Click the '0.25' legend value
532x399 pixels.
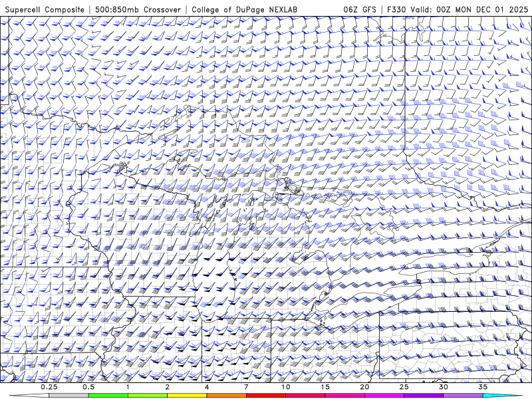[x=49, y=387]
